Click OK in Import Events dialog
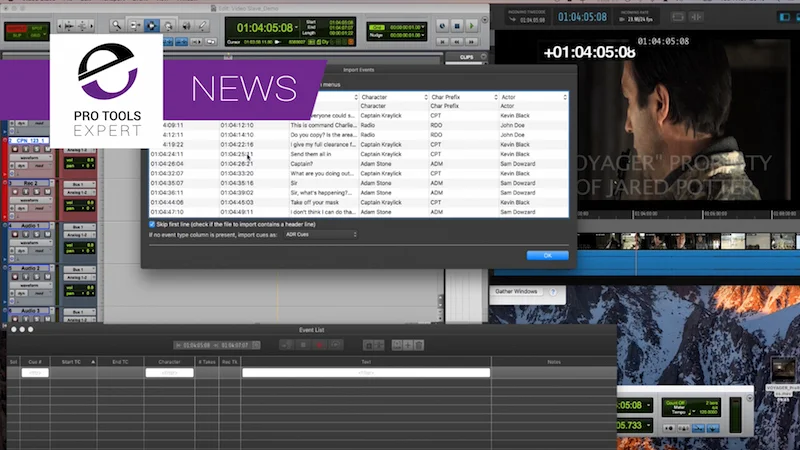The image size is (800, 450). click(x=547, y=256)
